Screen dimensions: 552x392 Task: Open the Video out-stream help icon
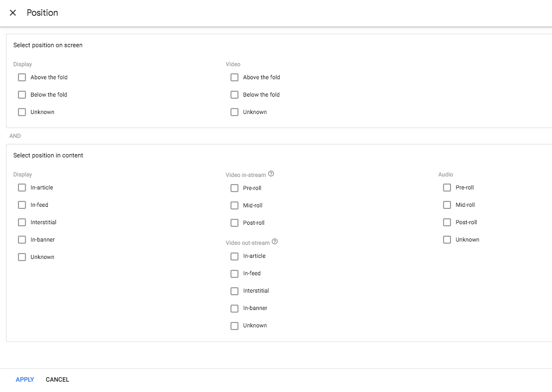point(275,242)
